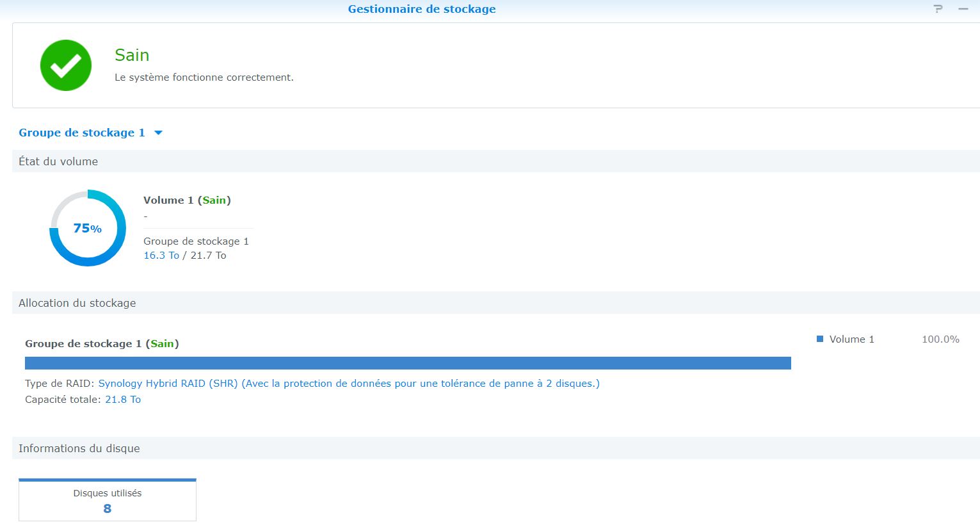
Task: Click the blue Volume 1 legend square
Action: pyautogui.click(x=820, y=339)
